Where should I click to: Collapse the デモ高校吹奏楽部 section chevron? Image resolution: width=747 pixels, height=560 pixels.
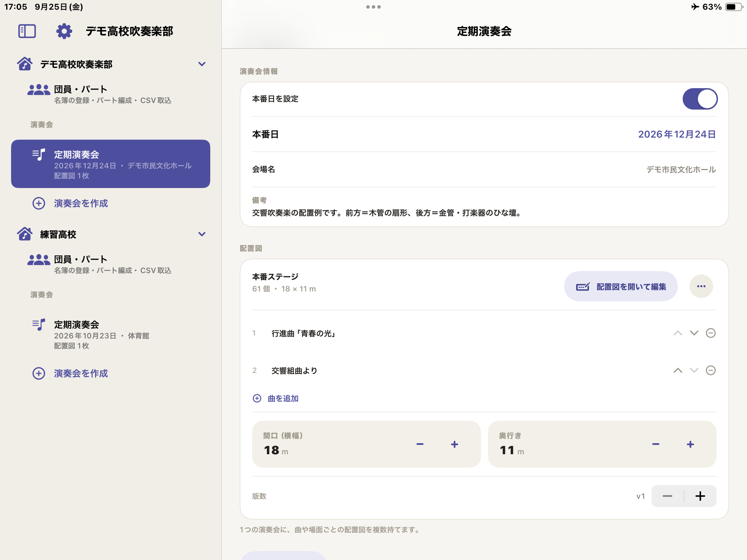tap(202, 64)
